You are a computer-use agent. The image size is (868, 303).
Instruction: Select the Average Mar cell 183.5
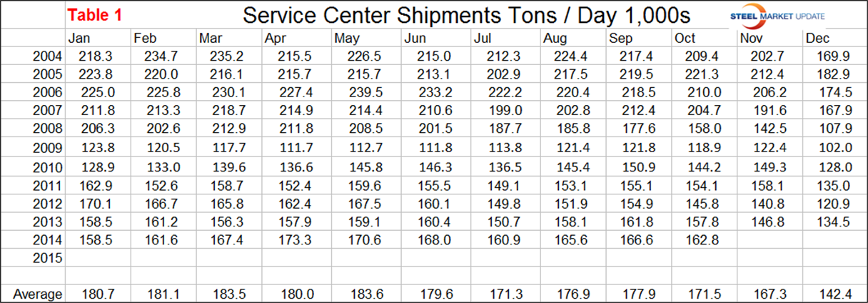(x=227, y=294)
